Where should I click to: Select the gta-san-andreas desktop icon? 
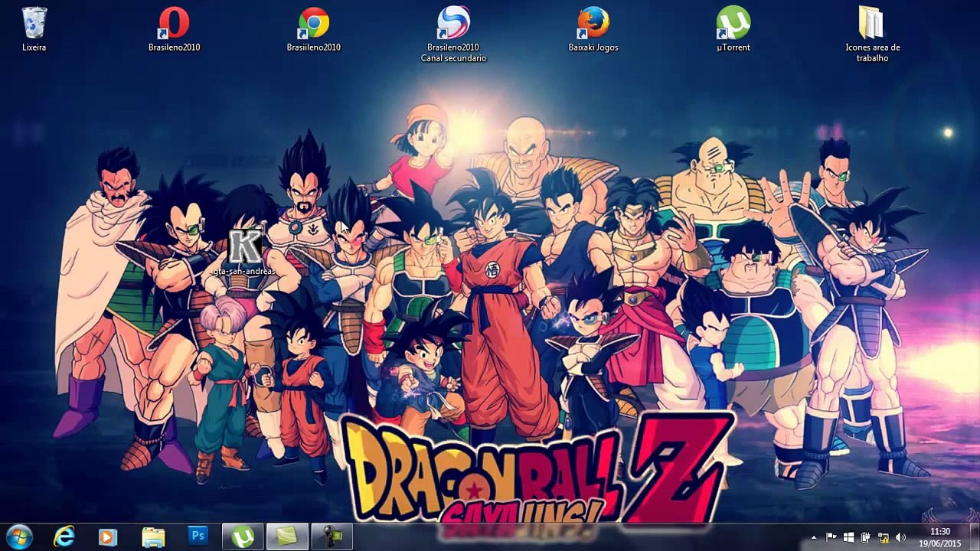pos(244,252)
